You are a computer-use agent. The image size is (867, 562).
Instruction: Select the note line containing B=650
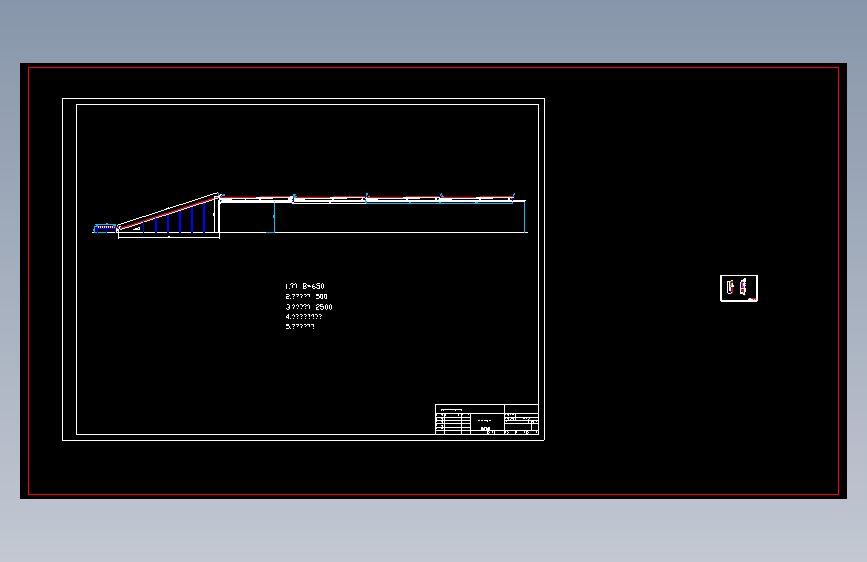(x=305, y=286)
